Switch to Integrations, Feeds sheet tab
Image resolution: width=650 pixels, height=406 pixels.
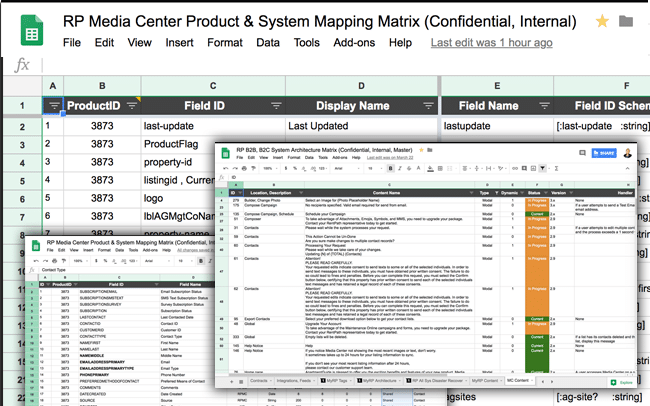tap(296, 381)
